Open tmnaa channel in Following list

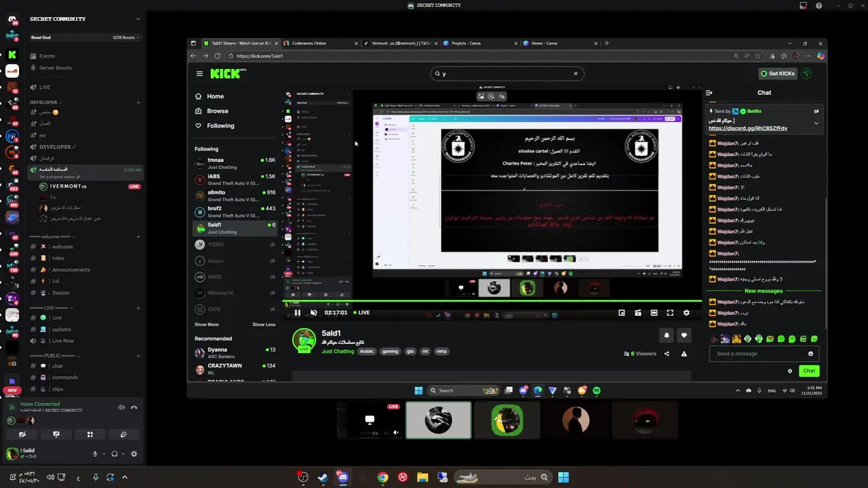pos(235,163)
